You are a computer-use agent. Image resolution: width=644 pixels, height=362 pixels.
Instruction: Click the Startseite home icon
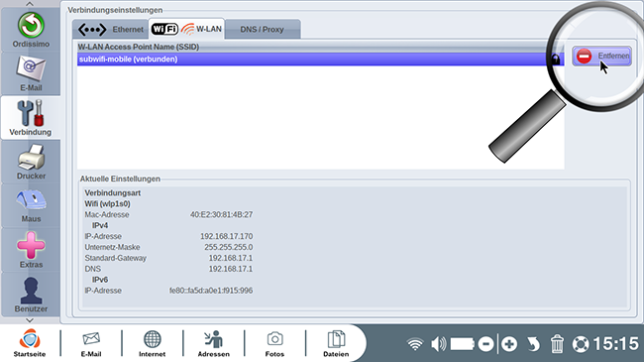[x=30, y=343]
